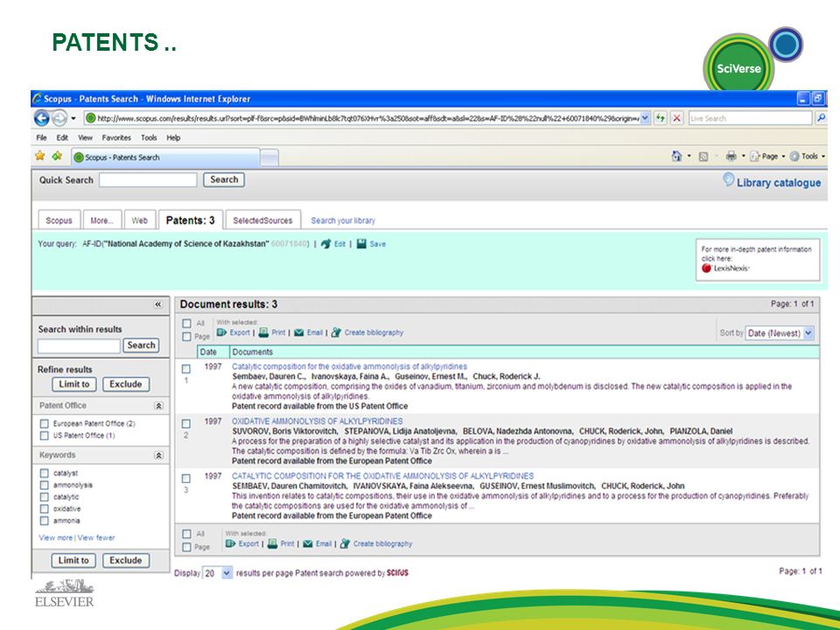Select checkbox for result 3

pos(185,479)
